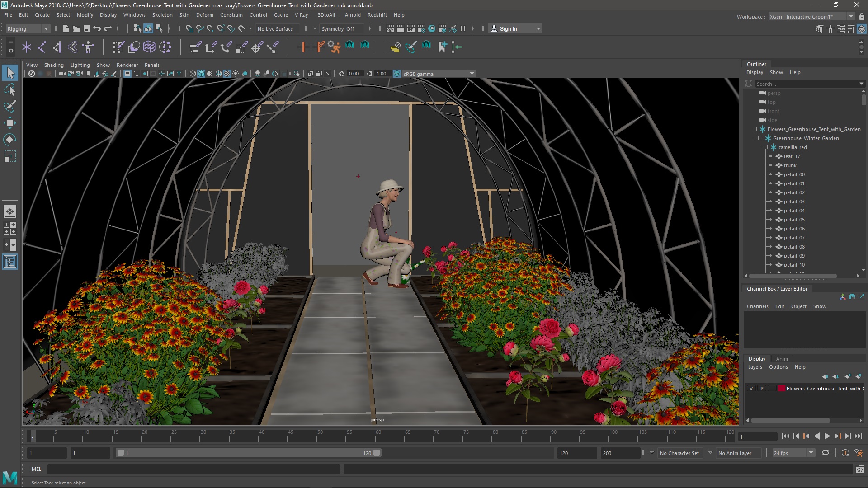This screenshot has width=868, height=488.
Task: Select the arrow Select Tool in toolbox
Action: 10,73
